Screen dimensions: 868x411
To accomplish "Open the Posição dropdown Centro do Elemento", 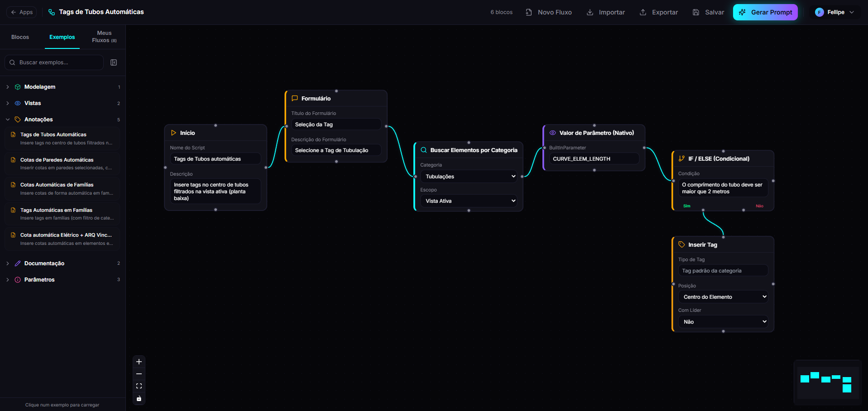I will pos(723,297).
